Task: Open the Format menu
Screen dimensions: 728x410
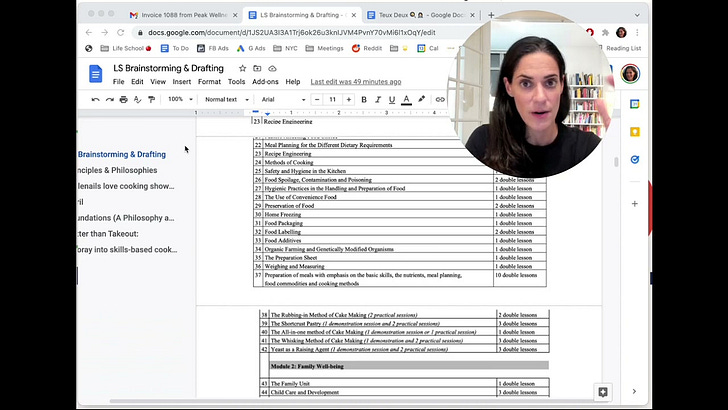Action: pos(209,82)
